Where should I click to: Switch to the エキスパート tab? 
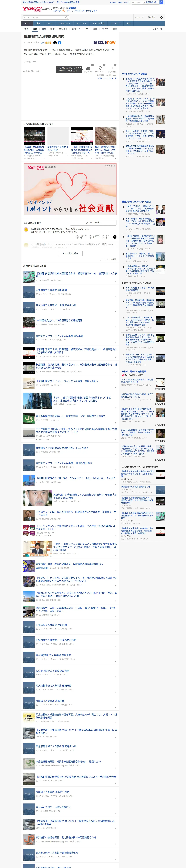[64, 24]
